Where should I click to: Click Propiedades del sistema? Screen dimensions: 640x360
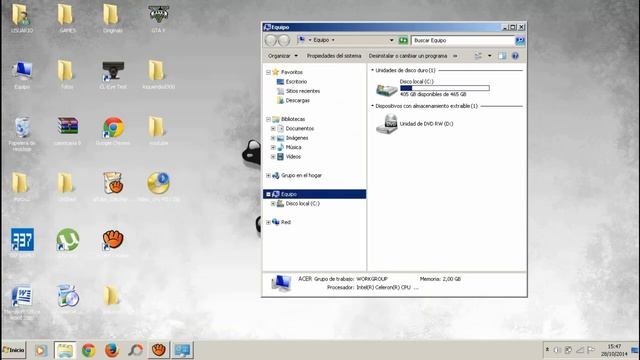pos(334,56)
